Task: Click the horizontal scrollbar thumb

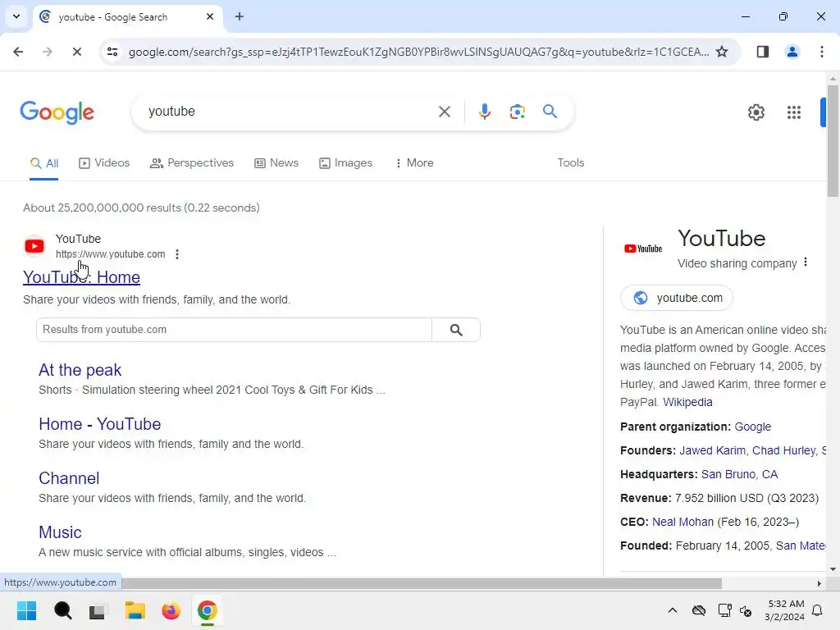Action: point(421,583)
